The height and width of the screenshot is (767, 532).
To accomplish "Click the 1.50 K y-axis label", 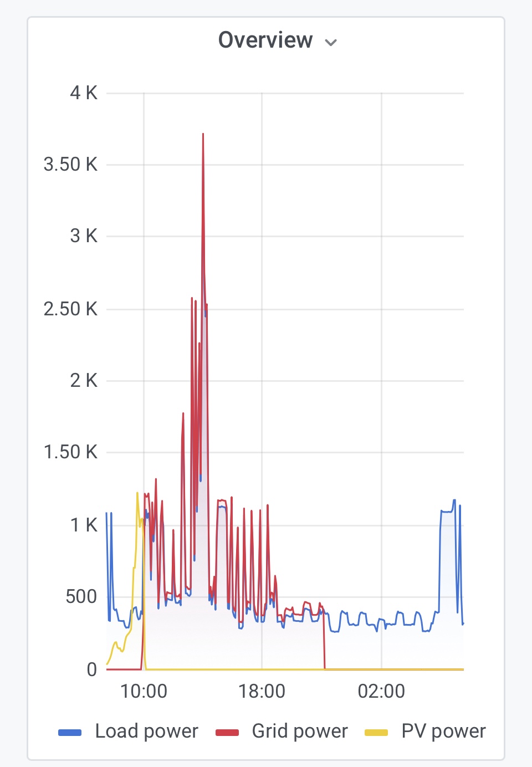I will pyautogui.click(x=70, y=452).
